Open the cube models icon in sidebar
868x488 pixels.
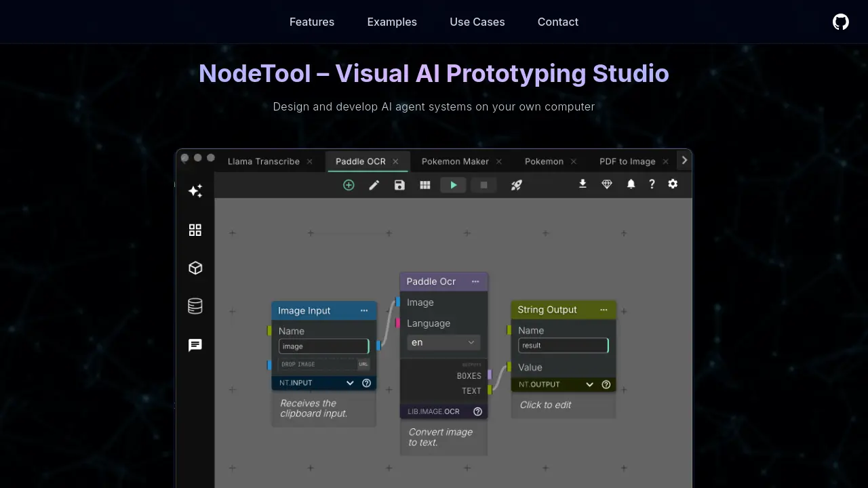click(195, 268)
